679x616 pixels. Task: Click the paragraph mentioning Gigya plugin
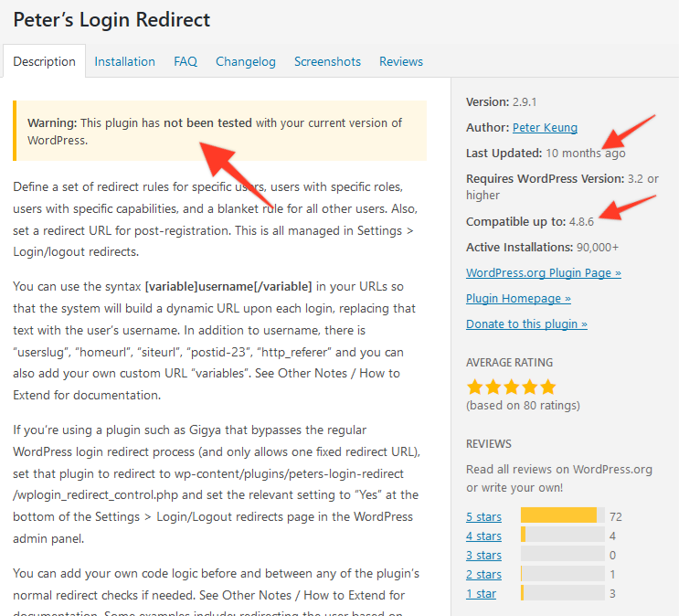[x=217, y=484]
